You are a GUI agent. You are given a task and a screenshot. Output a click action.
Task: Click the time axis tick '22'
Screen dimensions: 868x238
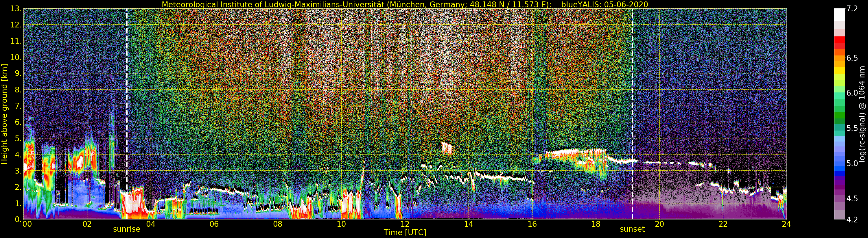(723, 224)
